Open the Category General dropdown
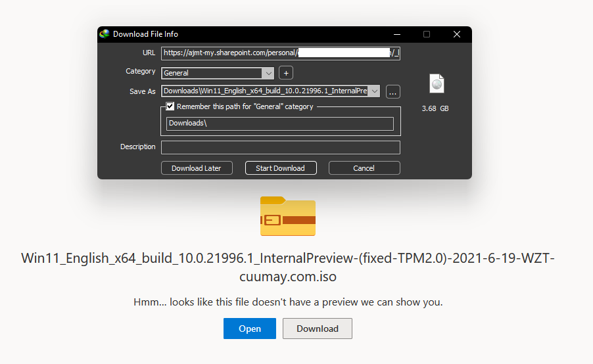Viewport: 593px width, 364px height. [x=218, y=73]
